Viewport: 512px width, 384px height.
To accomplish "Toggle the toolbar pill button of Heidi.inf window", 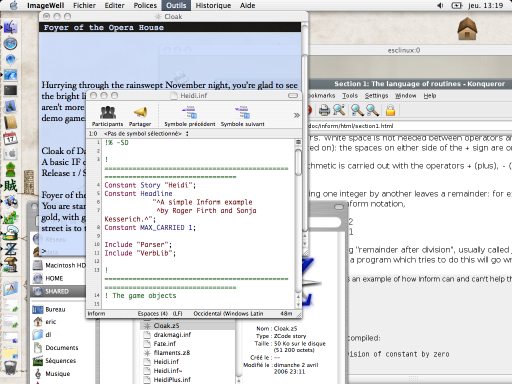I will pyautogui.click(x=293, y=96).
